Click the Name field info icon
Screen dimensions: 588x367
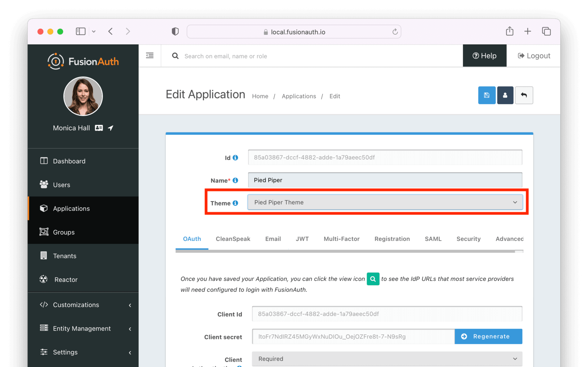click(235, 180)
